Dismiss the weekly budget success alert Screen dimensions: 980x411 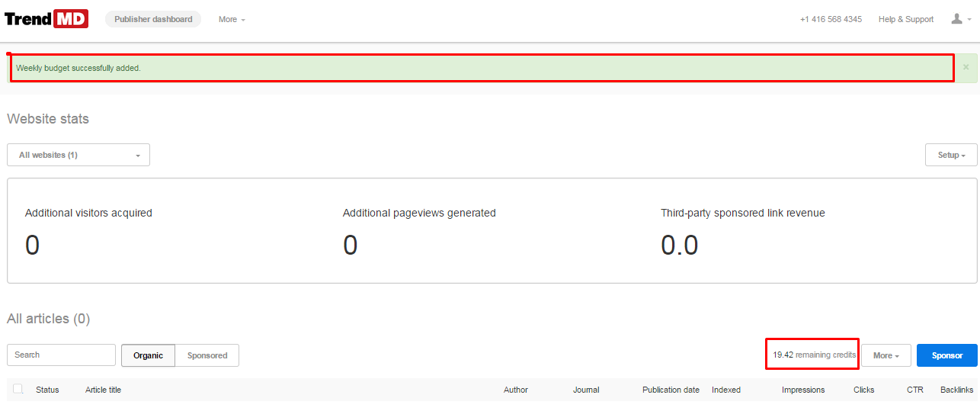[966, 67]
